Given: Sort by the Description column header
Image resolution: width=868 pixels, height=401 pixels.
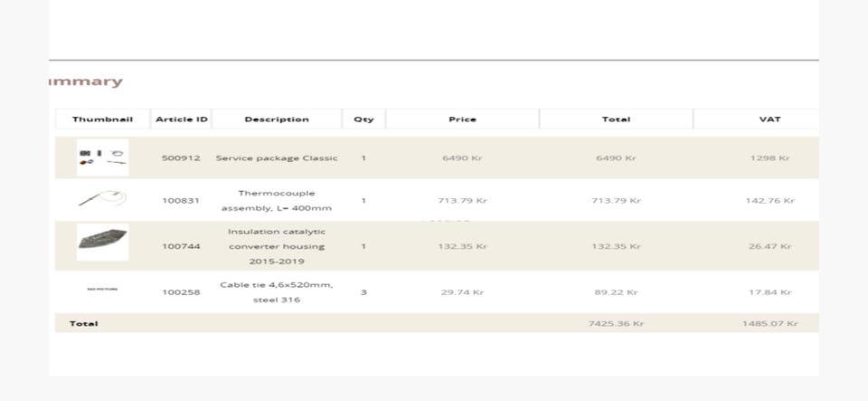Looking at the screenshot, I should 277,119.
